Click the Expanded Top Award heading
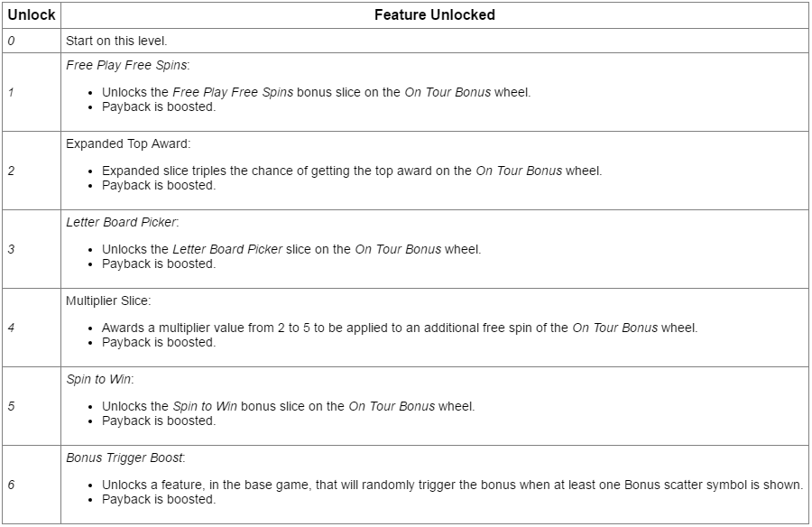 click(x=128, y=144)
